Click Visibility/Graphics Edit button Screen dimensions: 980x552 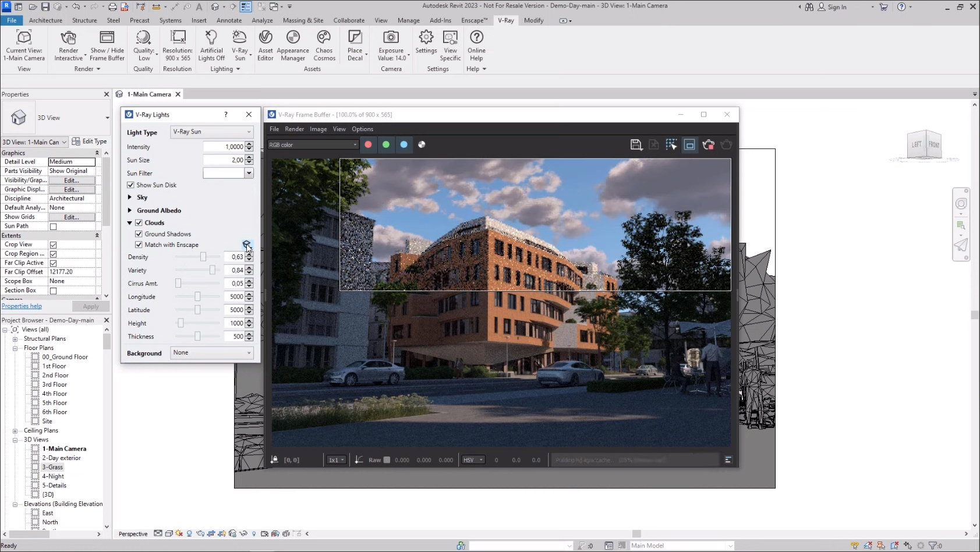coord(72,181)
